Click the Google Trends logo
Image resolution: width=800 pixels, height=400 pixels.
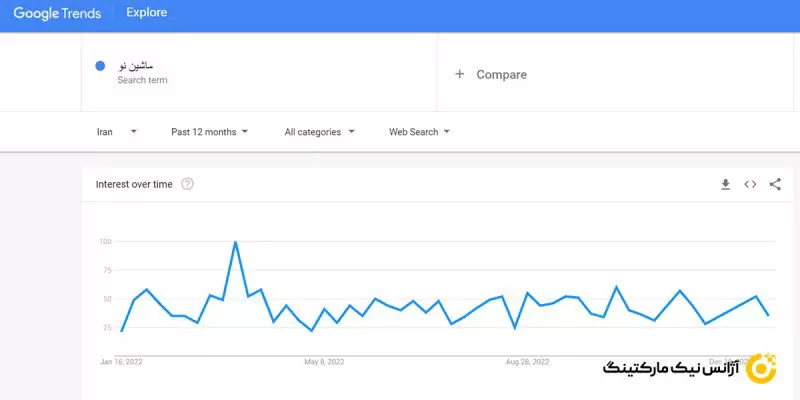(59, 13)
